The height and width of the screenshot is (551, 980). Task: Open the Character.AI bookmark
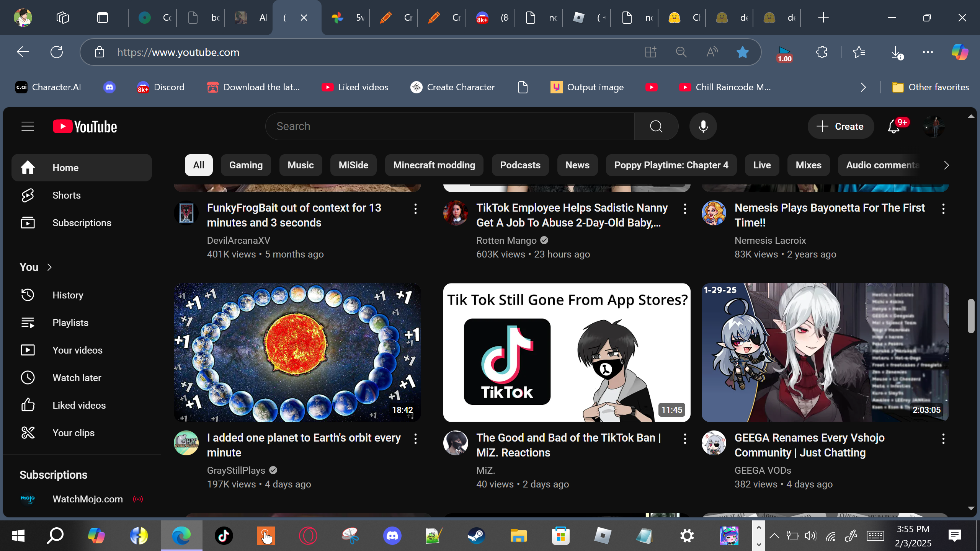coord(48,87)
